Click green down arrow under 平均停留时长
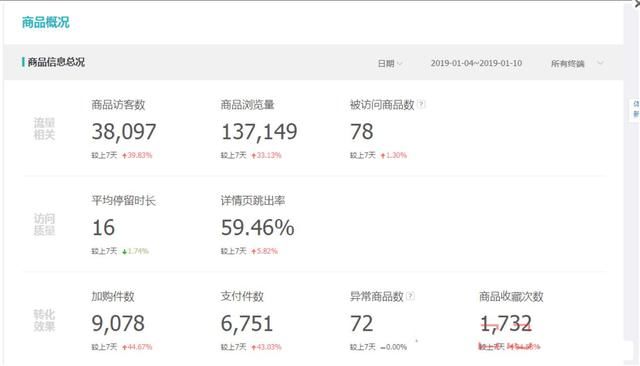The width and height of the screenshot is (640, 366). [x=124, y=251]
